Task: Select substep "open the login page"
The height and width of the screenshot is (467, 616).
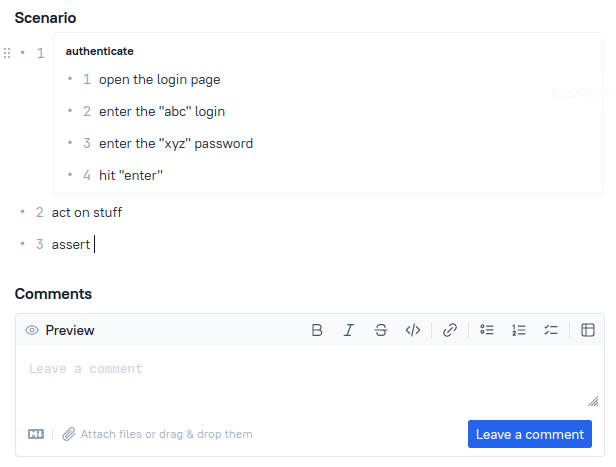Action: point(160,80)
